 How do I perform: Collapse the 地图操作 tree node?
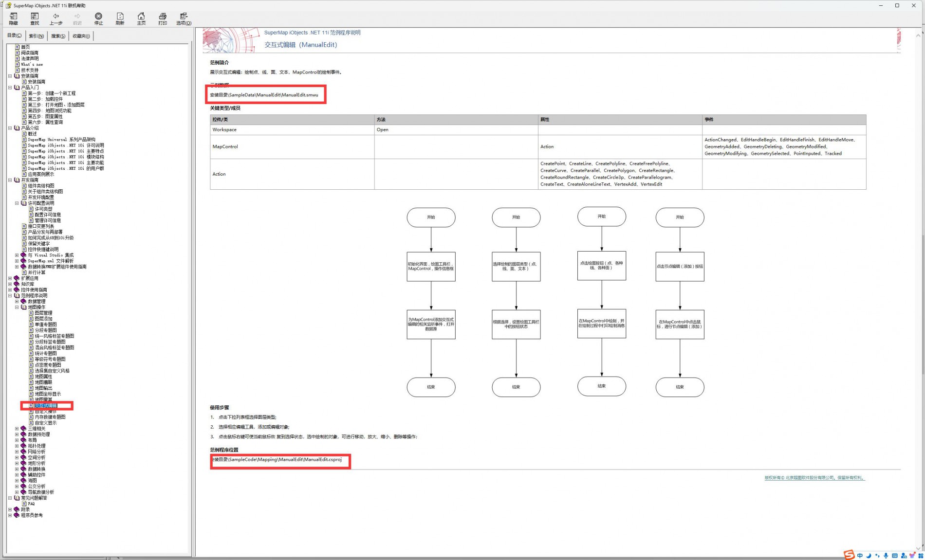tap(17, 307)
